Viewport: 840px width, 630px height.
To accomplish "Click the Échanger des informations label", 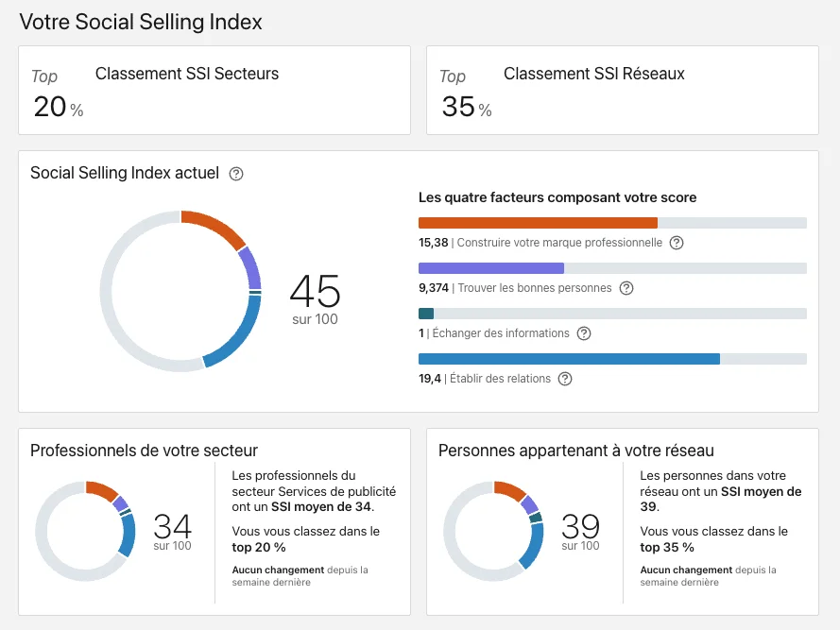I will tap(501, 333).
